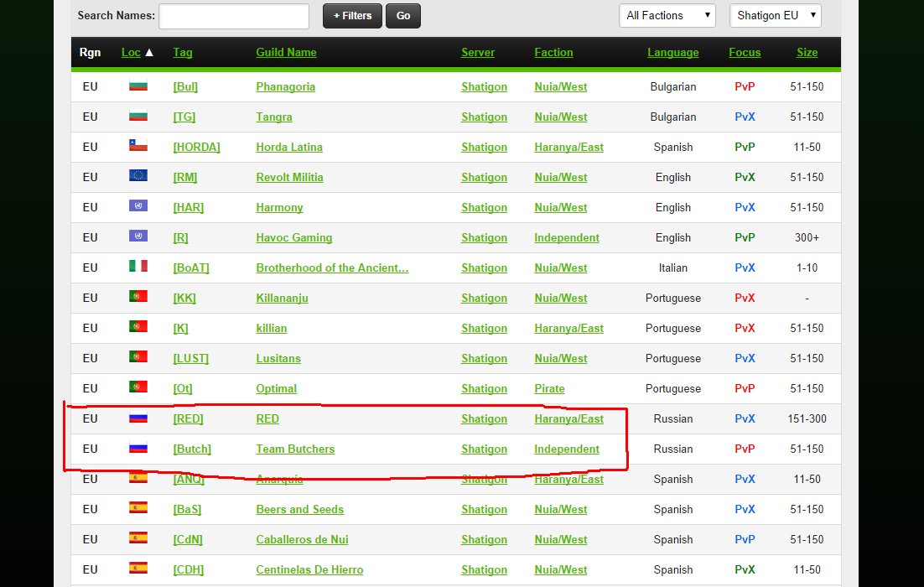Click Nuia/West faction in Harmony row
The image size is (924, 587).
560,207
